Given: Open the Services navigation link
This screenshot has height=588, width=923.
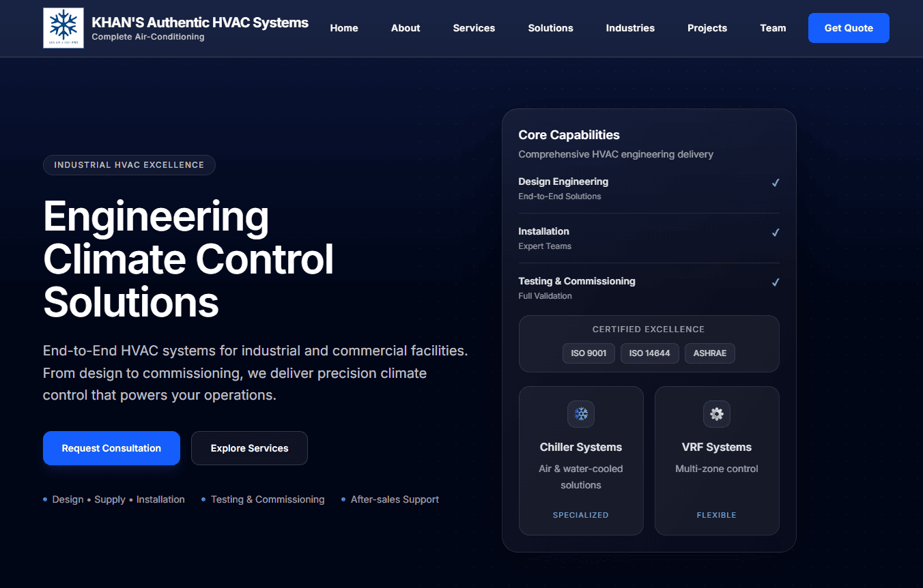Looking at the screenshot, I should tap(474, 28).
